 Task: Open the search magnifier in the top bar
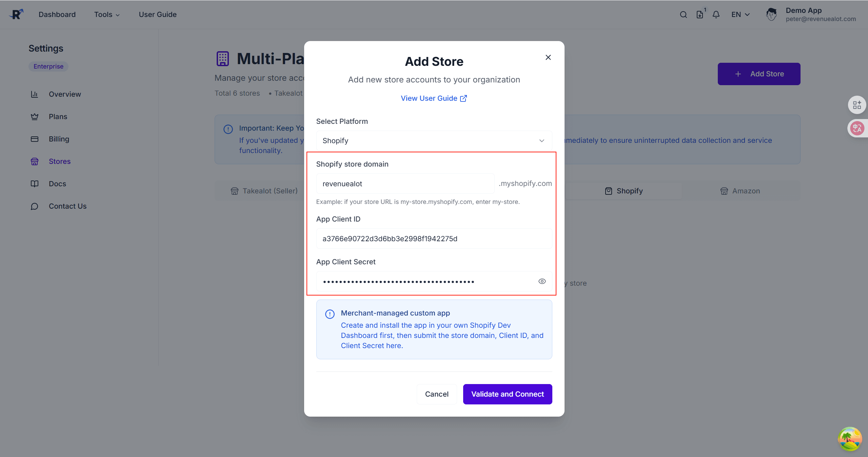pos(683,14)
